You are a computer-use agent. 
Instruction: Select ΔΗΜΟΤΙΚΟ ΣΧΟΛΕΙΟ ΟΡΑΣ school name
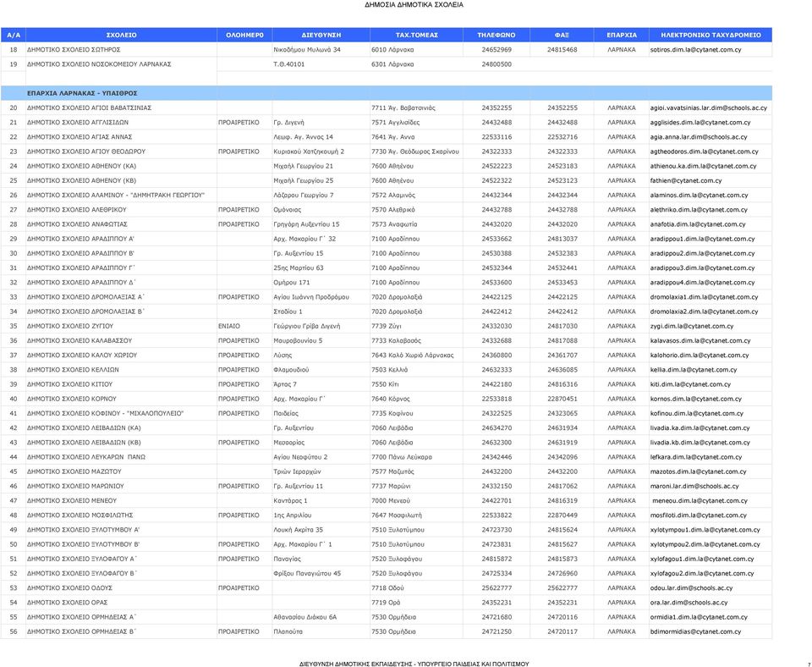[x=68, y=603]
